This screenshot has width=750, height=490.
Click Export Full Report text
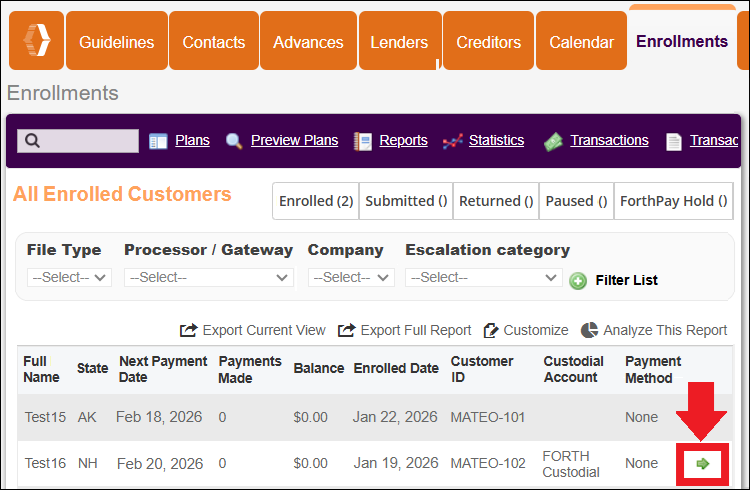tap(416, 330)
